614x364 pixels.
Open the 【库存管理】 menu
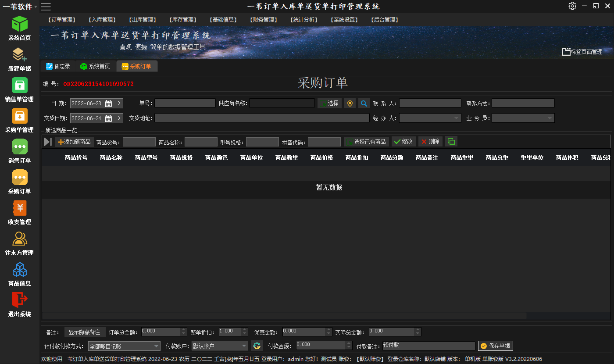[x=183, y=20]
